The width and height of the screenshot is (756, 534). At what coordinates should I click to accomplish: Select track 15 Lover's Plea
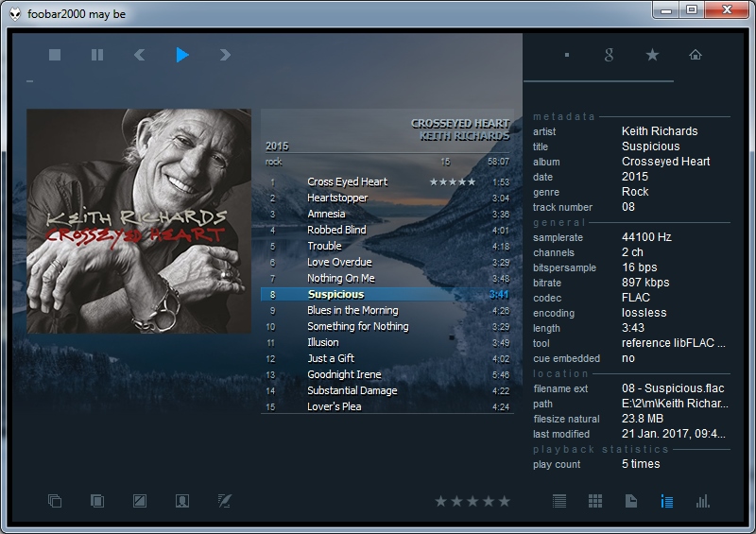pyautogui.click(x=387, y=406)
